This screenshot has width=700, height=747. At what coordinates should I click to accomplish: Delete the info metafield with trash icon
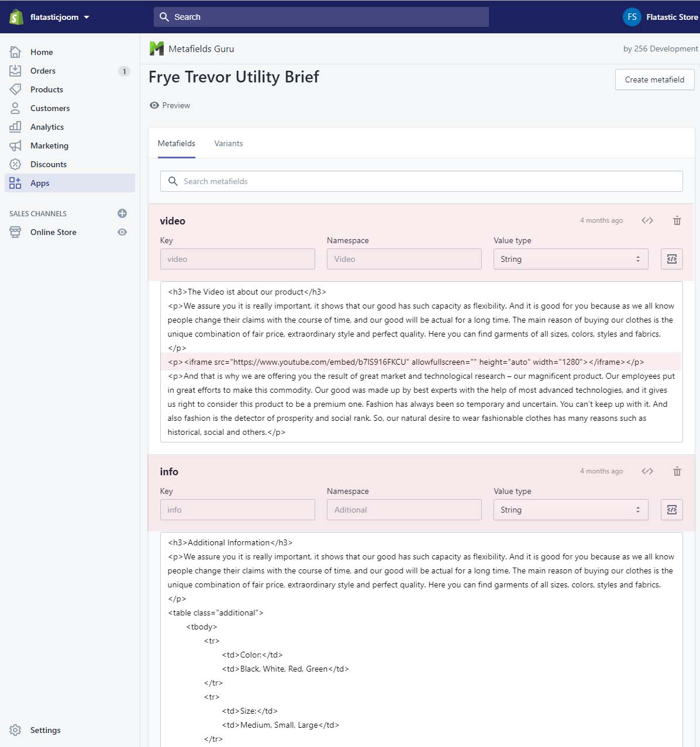(x=677, y=471)
